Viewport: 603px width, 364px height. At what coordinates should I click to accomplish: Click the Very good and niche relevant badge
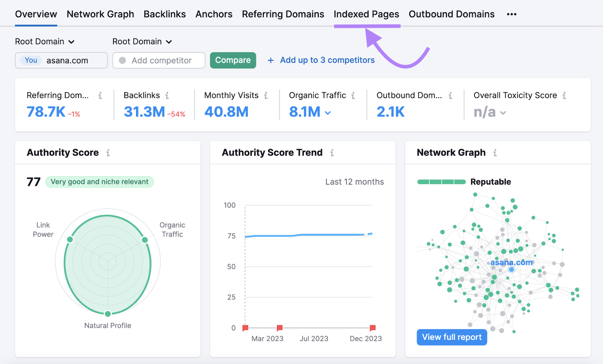pyautogui.click(x=99, y=182)
